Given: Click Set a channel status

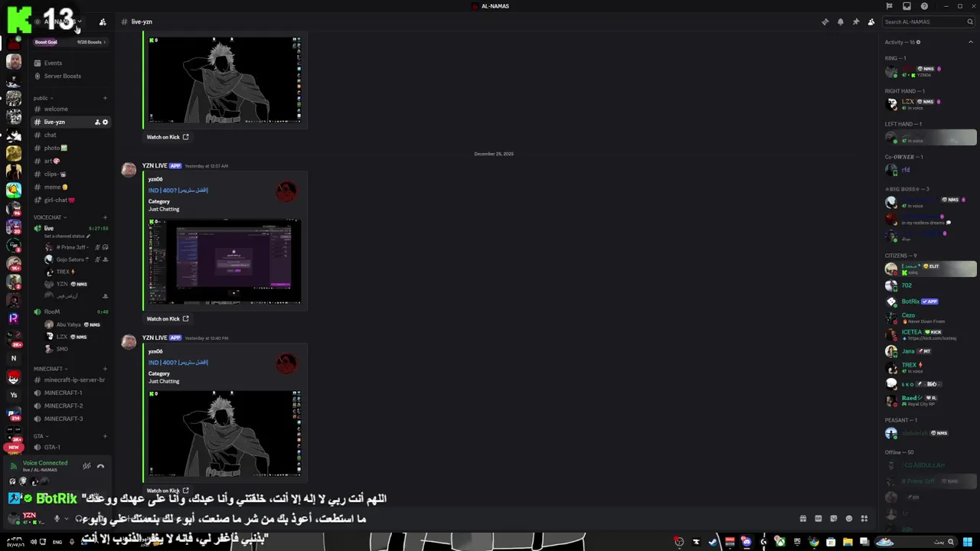Looking at the screenshot, I should click(x=67, y=236).
